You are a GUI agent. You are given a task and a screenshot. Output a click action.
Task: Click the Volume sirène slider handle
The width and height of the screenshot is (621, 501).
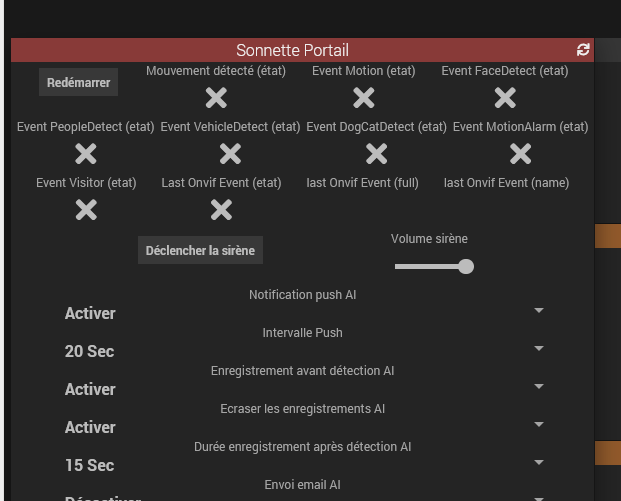pyautogui.click(x=465, y=266)
